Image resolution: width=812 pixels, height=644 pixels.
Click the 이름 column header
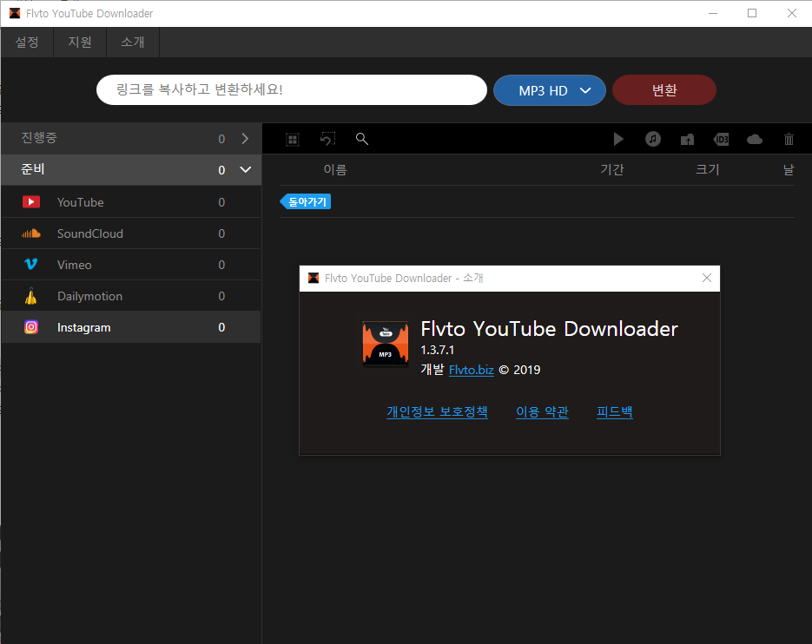[x=335, y=170]
